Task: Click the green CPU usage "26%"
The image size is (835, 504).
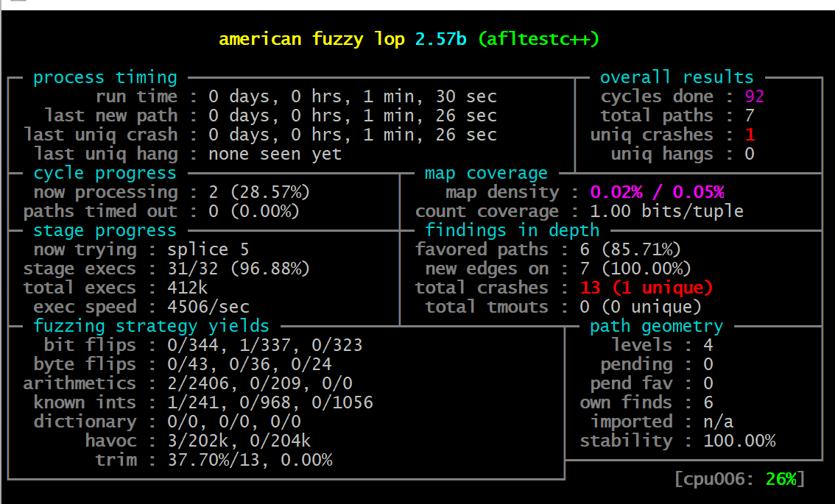Action: point(781,479)
